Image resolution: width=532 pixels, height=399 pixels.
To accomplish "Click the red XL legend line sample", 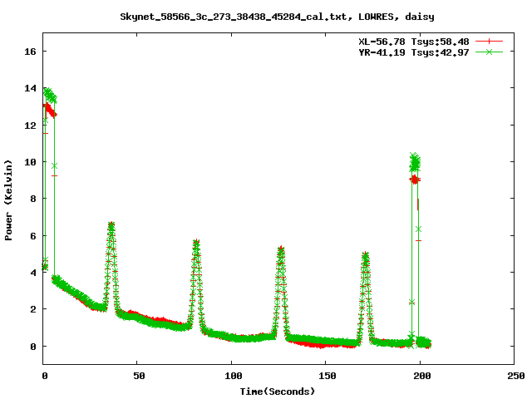I will point(489,42).
